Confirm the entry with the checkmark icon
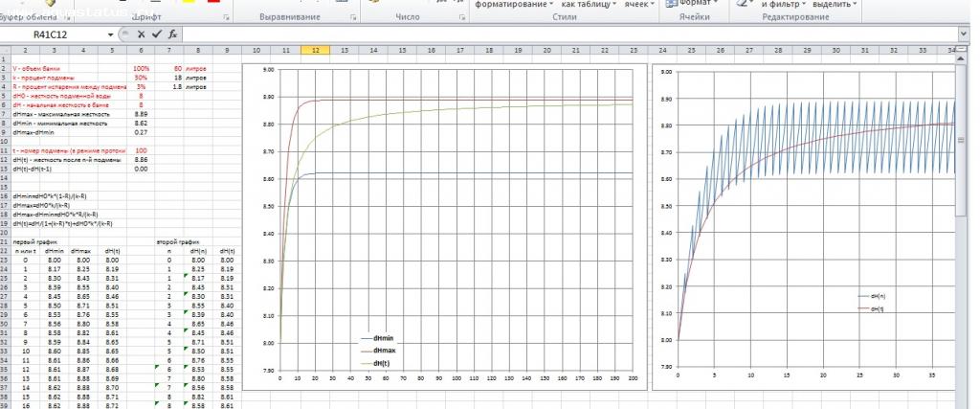 coord(157,34)
